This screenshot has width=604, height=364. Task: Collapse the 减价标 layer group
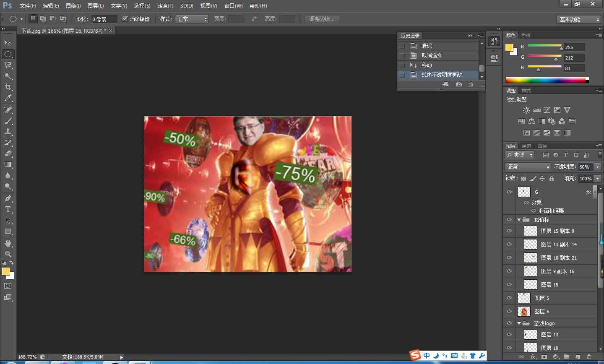point(519,220)
